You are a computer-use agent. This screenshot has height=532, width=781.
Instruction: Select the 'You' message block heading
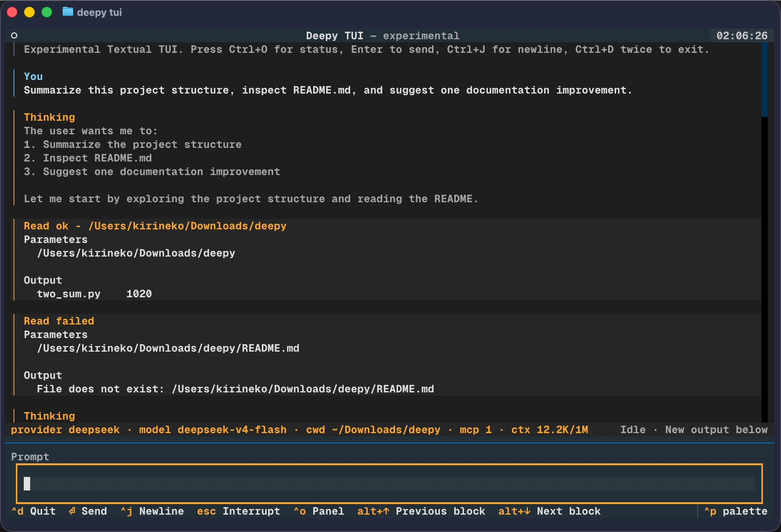click(33, 77)
